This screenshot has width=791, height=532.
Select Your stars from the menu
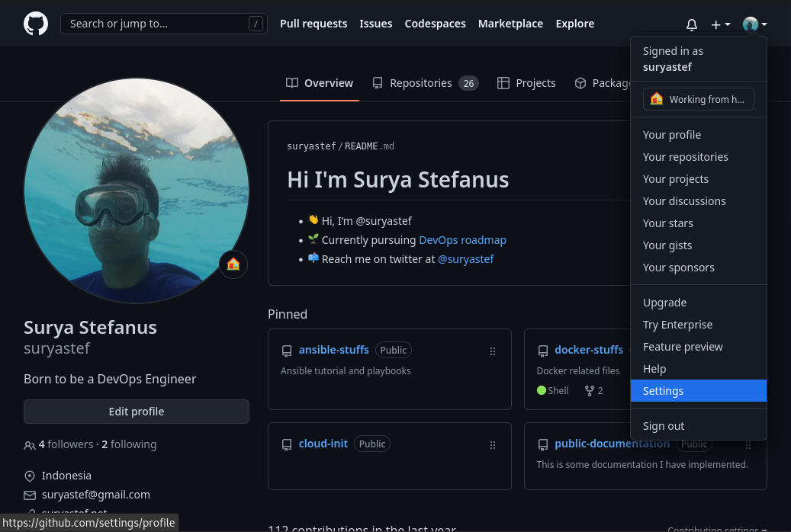(699, 223)
